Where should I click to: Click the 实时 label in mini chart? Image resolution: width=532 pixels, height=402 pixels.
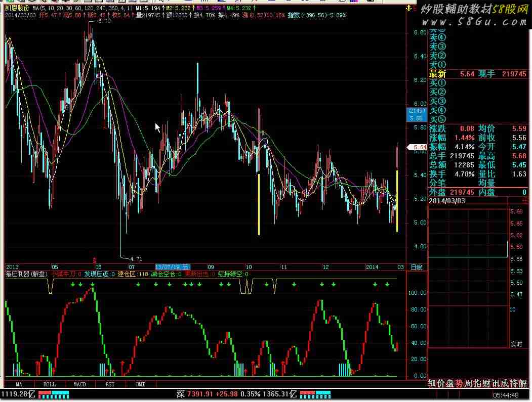(x=516, y=344)
